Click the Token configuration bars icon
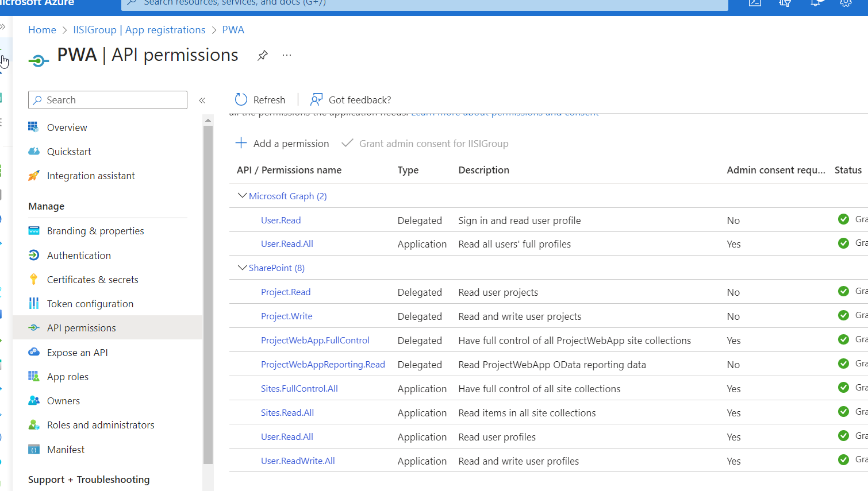The height and width of the screenshot is (491, 868). (34, 303)
